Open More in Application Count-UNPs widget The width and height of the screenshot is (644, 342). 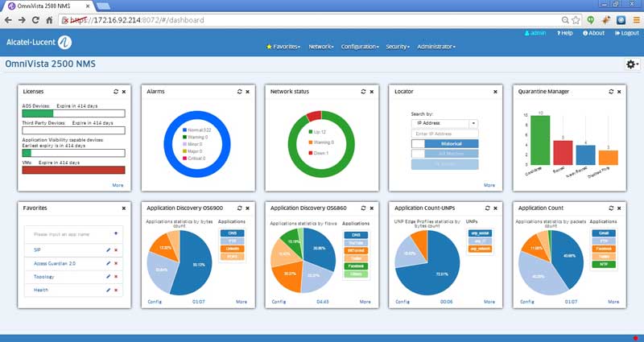[x=489, y=302]
